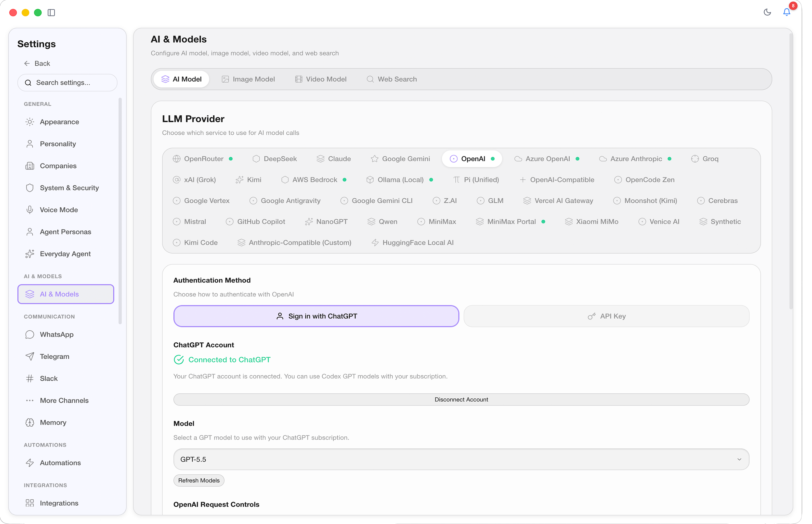812x524 pixels.
Task: Select Azure OpenAI provider
Action: 547,159
